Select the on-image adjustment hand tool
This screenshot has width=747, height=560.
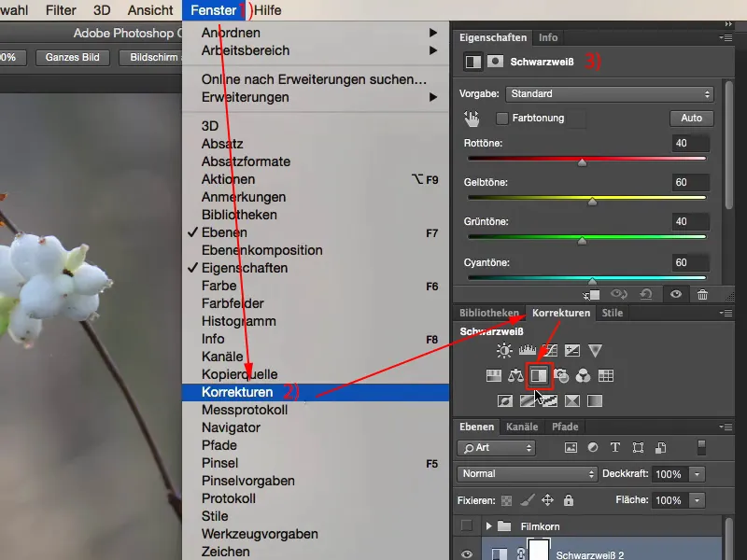(x=472, y=119)
